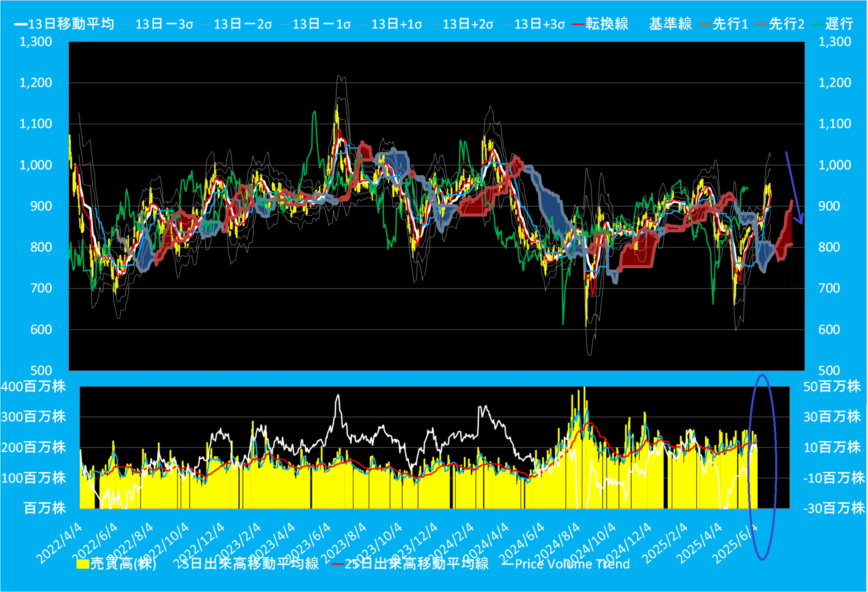Viewport: 868px width, 592px height.
Task: Click the 700 label on left price axis
Action: [x=41, y=288]
